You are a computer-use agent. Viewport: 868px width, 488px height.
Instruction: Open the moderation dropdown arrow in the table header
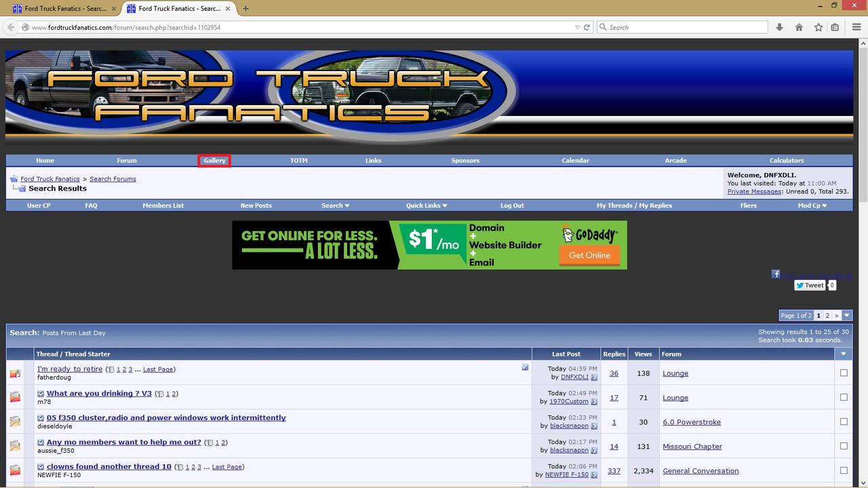click(x=844, y=354)
